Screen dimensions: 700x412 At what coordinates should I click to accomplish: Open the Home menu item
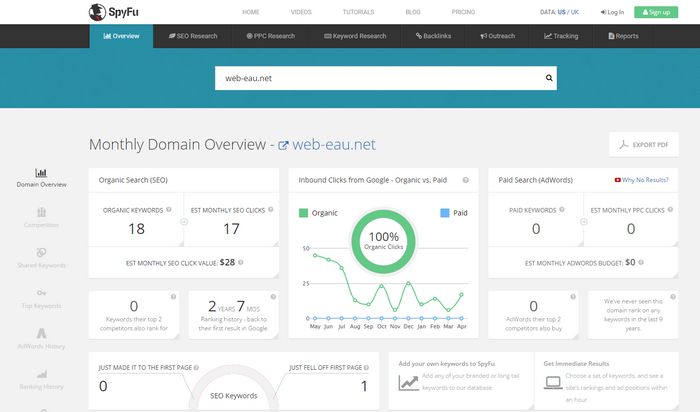point(250,12)
